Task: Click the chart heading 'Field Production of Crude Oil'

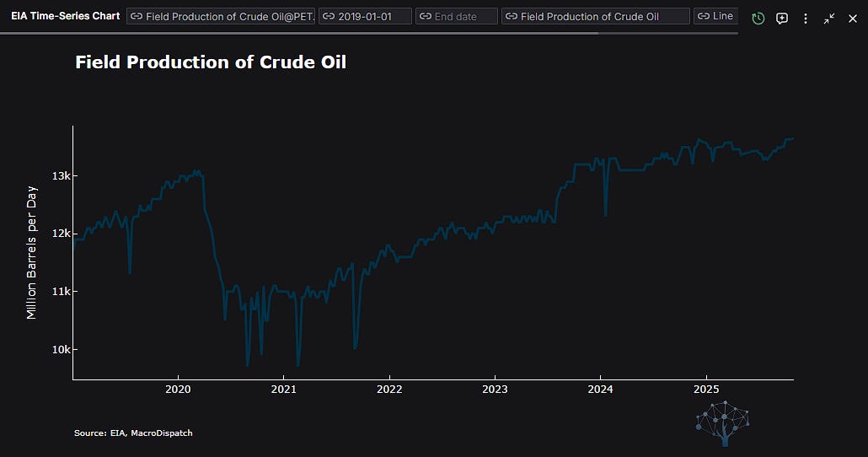Action: click(x=211, y=62)
